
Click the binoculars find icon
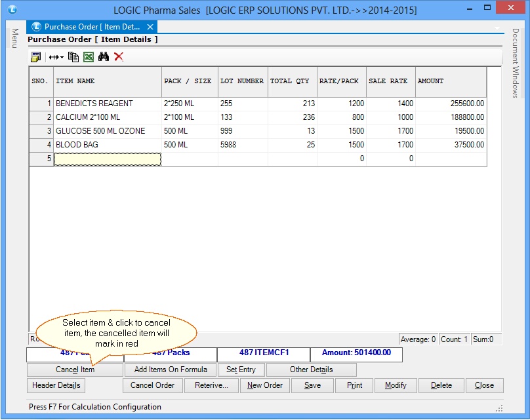(104, 56)
